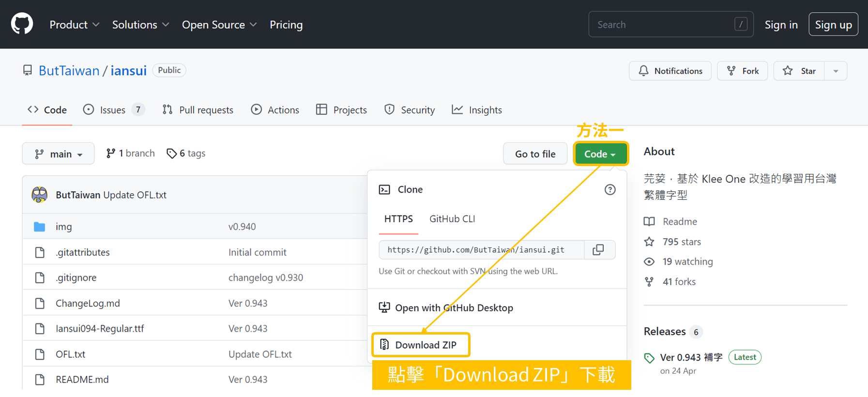Click the Notifications bell button

[x=670, y=71]
